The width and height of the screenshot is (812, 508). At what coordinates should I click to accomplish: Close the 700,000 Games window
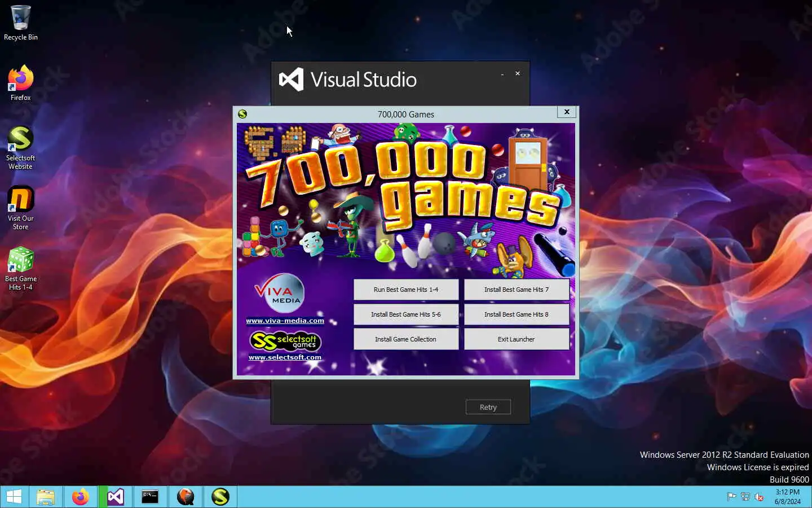(567, 112)
